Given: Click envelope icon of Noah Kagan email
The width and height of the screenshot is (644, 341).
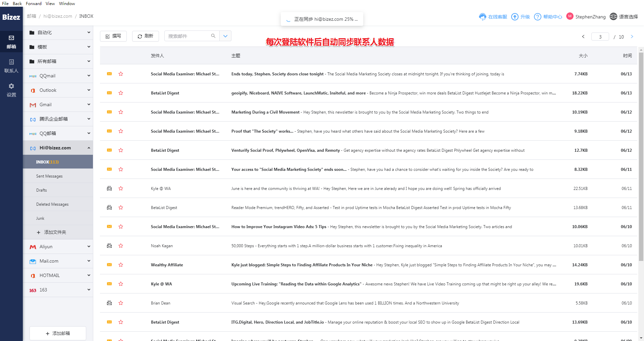Looking at the screenshot, I should tap(109, 246).
